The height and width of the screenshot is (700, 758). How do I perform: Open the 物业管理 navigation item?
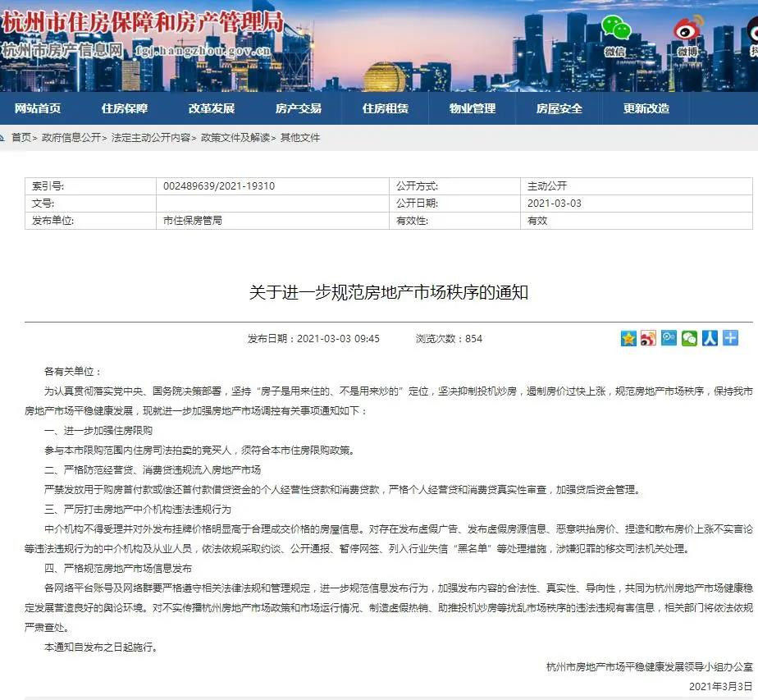pyautogui.click(x=473, y=108)
